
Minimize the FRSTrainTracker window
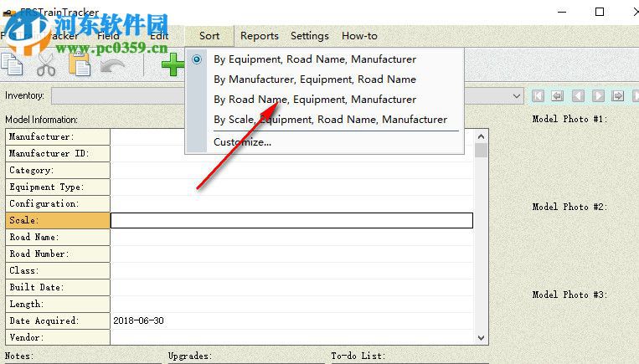pyautogui.click(x=562, y=12)
